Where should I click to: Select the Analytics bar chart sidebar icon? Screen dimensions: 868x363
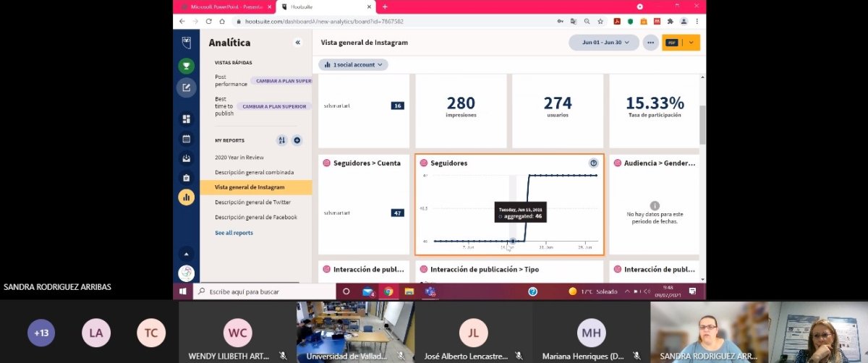click(x=186, y=197)
